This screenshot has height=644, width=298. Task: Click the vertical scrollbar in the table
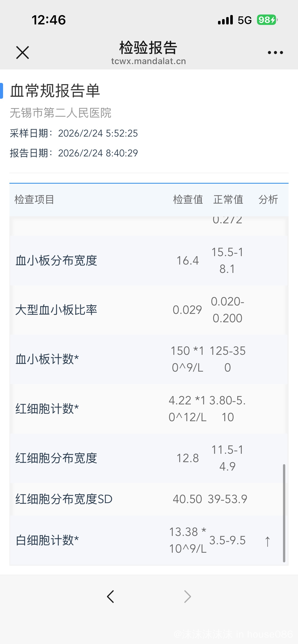284,513
